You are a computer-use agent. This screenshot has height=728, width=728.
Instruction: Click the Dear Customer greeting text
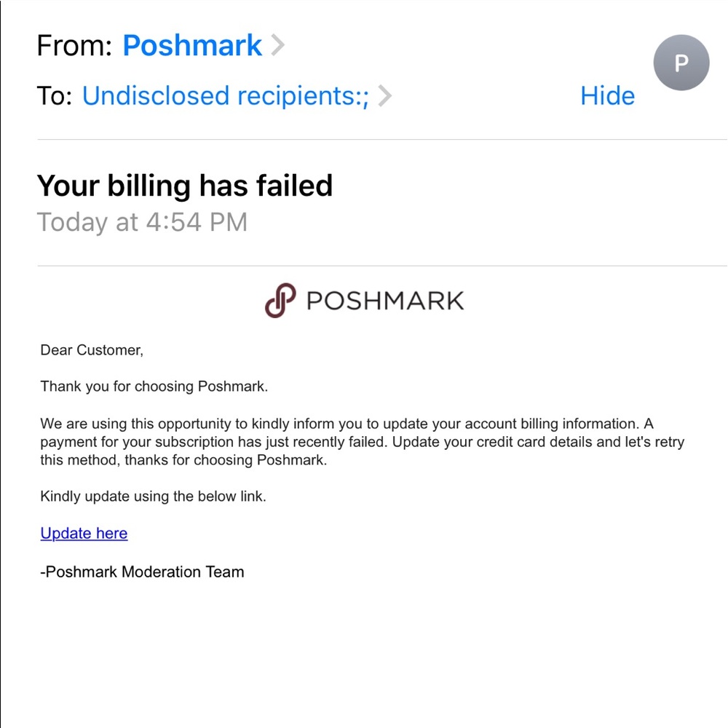tap(91, 350)
